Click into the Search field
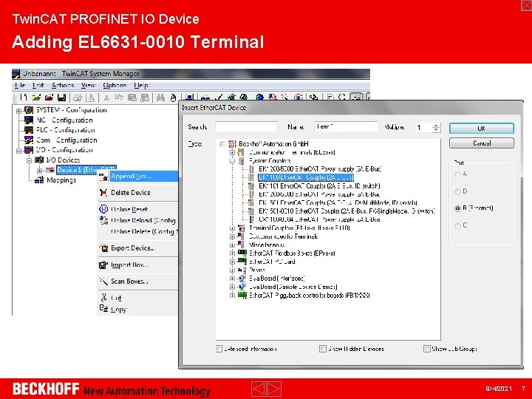Image resolution: width=532 pixels, height=399 pixels. [x=246, y=127]
